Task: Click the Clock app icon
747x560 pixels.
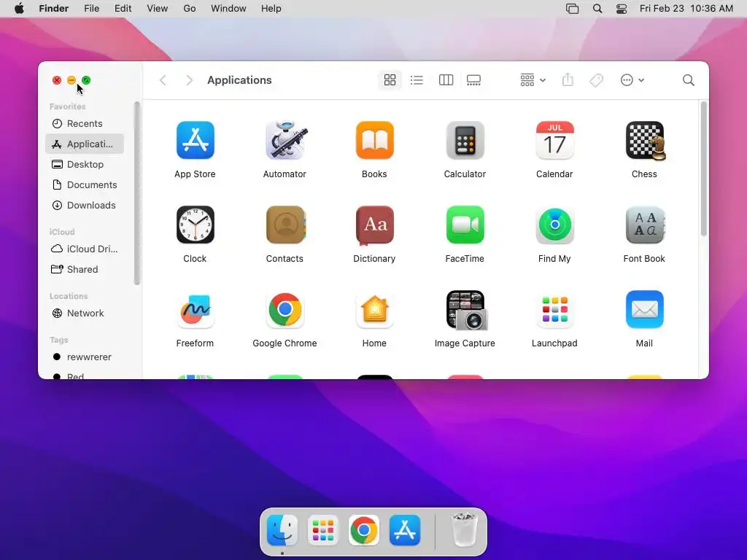Action: coord(196,225)
